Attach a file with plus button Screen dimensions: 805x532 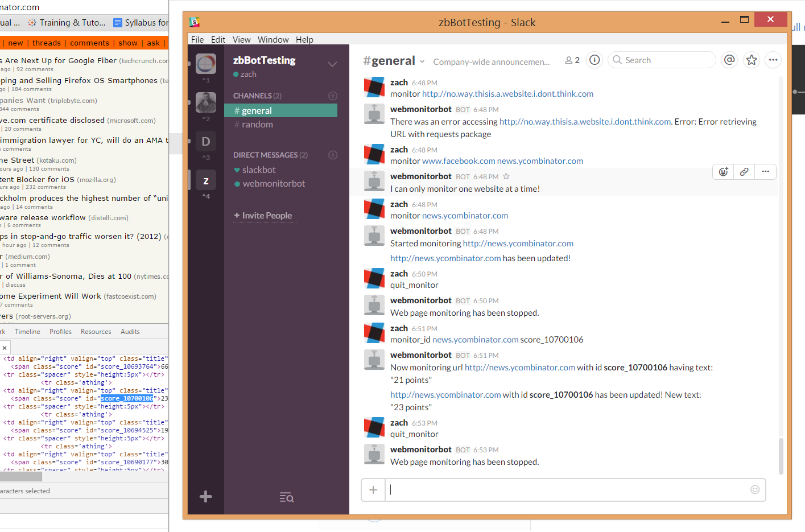[x=373, y=490]
